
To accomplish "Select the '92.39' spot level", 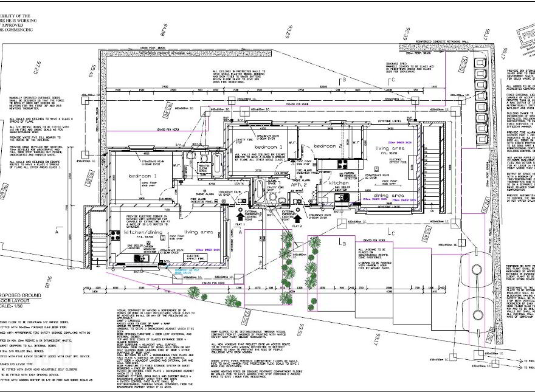I will pyautogui.click(x=406, y=35).
